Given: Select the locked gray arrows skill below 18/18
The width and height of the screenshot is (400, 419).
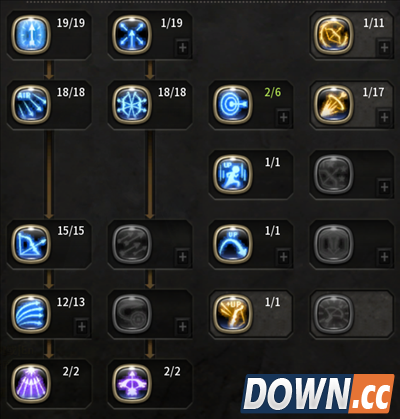Looking at the screenshot, I should [132, 244].
